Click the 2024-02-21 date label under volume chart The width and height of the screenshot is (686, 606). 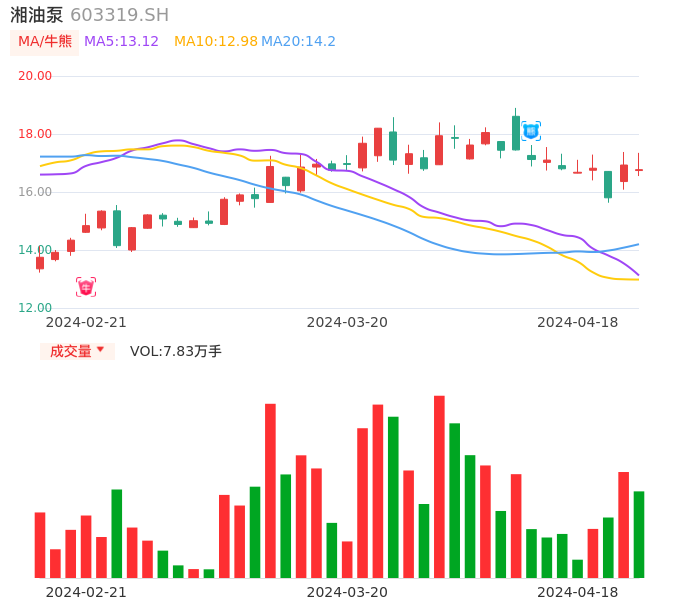(x=86, y=592)
